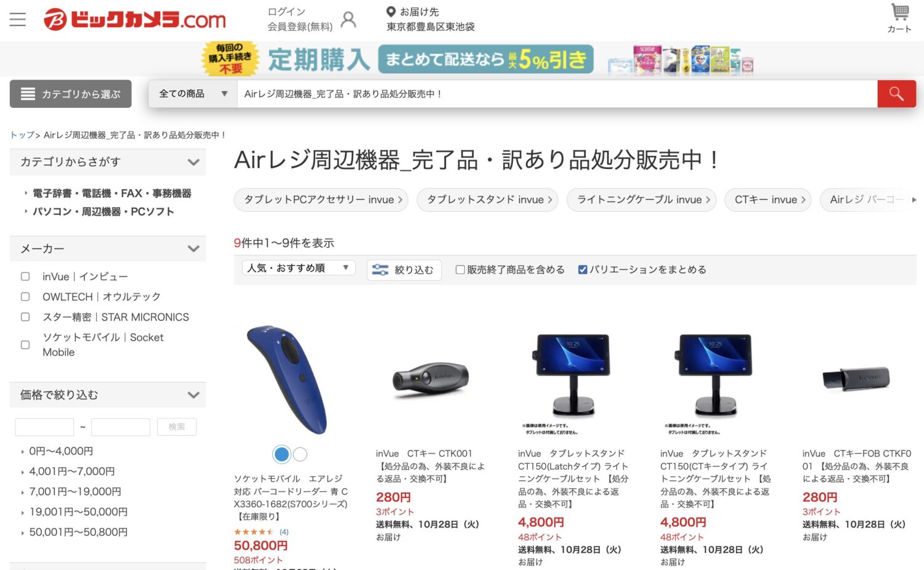Screen dimensions: 924x570
Task: Open the 人気・おすすめ順 sort dropdown
Action: (x=299, y=268)
